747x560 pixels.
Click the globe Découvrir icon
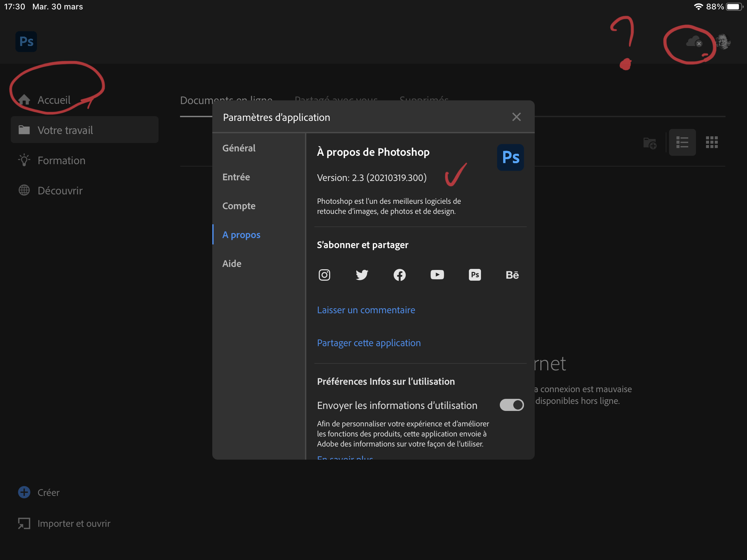(24, 190)
